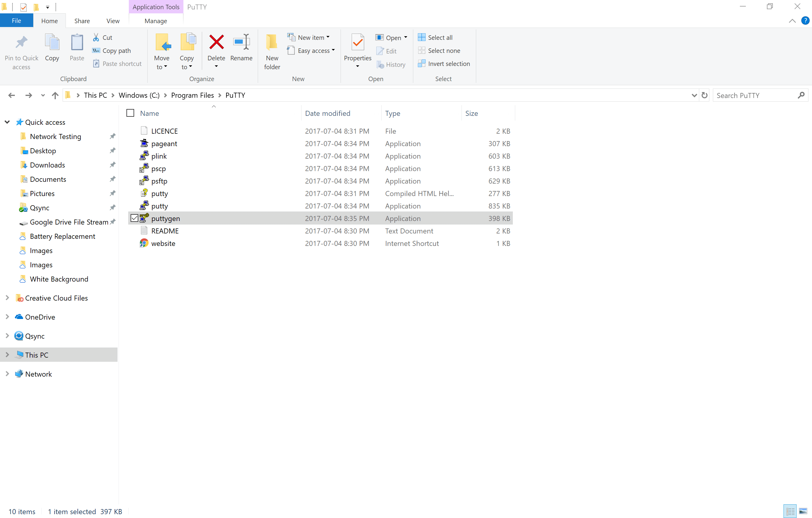812x518 pixels.
Task: Expand the OneDrive node
Action: click(7, 317)
